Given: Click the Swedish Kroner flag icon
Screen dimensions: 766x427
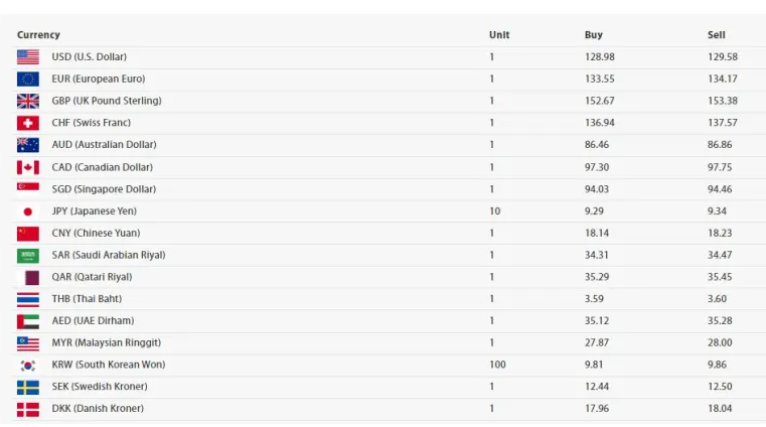Looking at the screenshot, I should (x=28, y=387).
